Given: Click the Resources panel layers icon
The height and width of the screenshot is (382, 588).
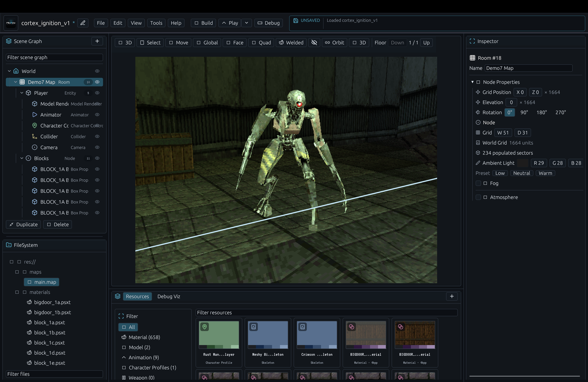Looking at the screenshot, I should (118, 296).
